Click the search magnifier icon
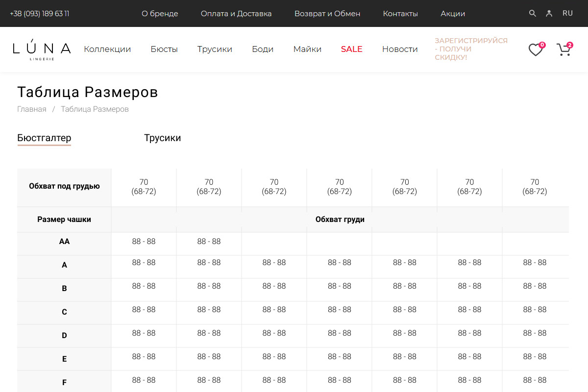Screen dimensions: 588x392 pos(533,13)
